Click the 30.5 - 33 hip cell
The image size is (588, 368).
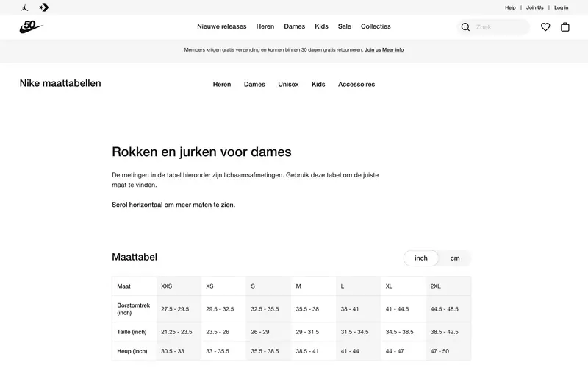click(x=179, y=351)
